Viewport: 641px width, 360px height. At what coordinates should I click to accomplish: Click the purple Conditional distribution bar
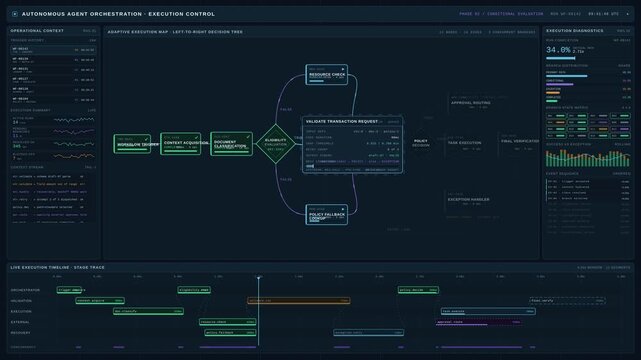(560, 85)
